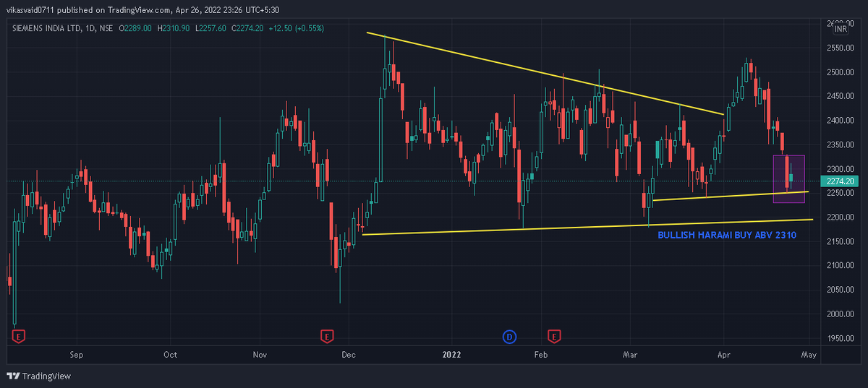Select the BULLISH HARAMI BUY ABV 2310 annotation
The height and width of the screenshot is (388, 868).
728,235
